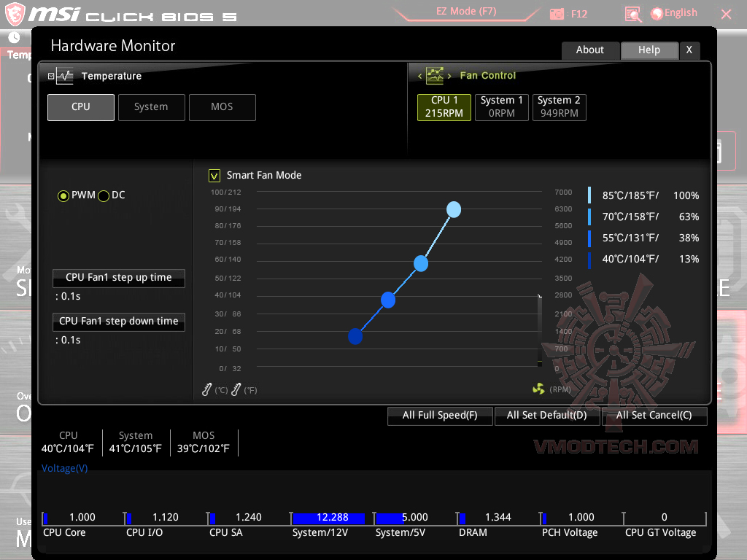
Task: Click the vertical RPM level indicator bar
Action: pyautogui.click(x=540, y=331)
